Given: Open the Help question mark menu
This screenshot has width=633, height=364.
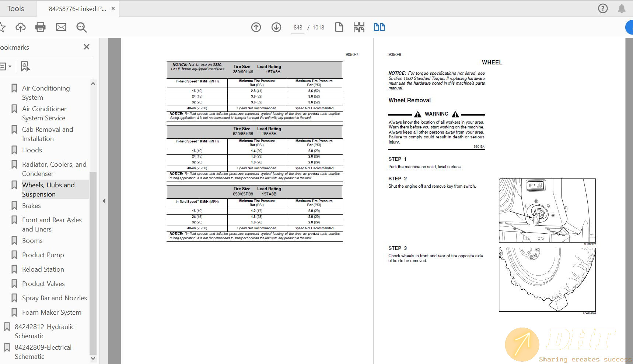Looking at the screenshot, I should pos(603,8).
